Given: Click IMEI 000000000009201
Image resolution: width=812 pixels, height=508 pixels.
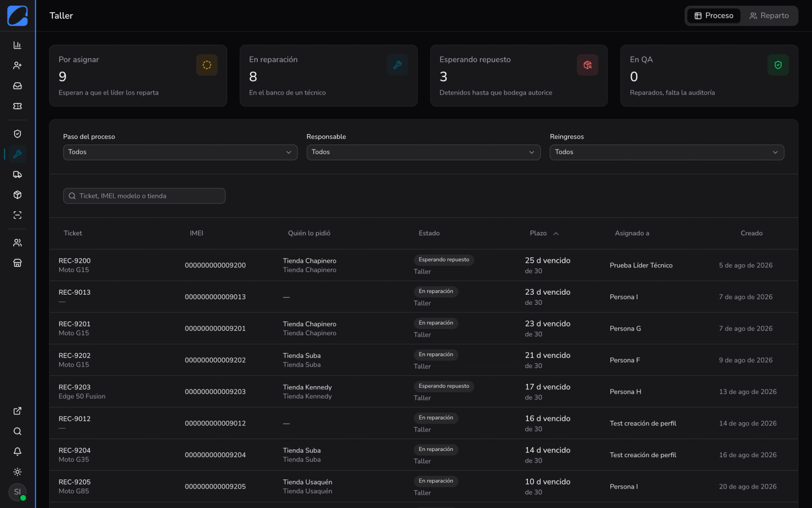Looking at the screenshot, I should point(215,328).
